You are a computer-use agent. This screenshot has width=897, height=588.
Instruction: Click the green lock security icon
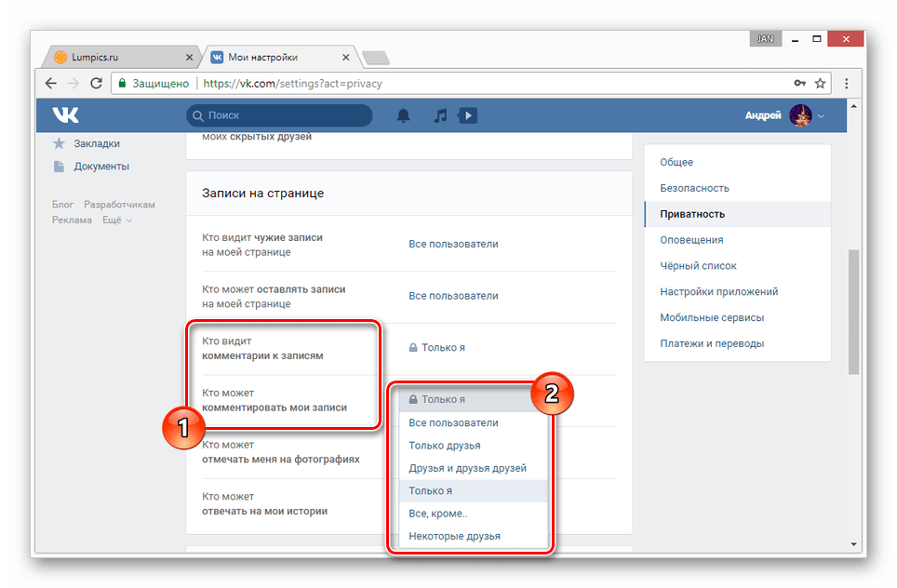pos(122,84)
